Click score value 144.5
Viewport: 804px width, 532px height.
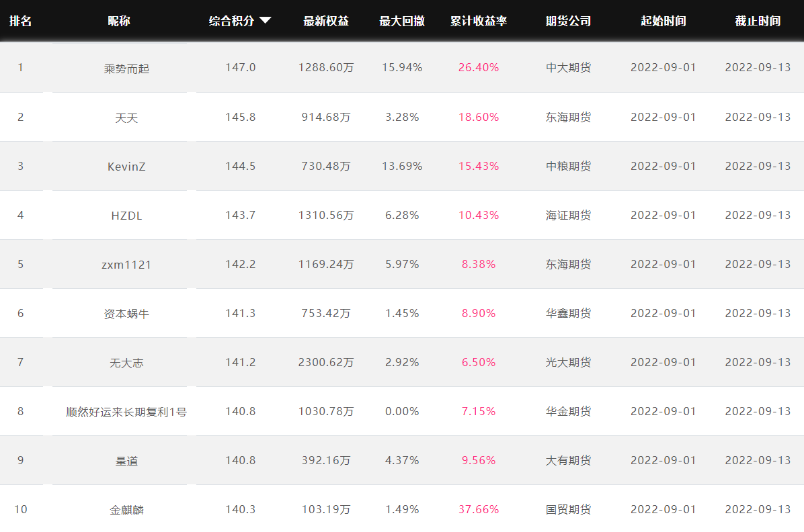241,166
